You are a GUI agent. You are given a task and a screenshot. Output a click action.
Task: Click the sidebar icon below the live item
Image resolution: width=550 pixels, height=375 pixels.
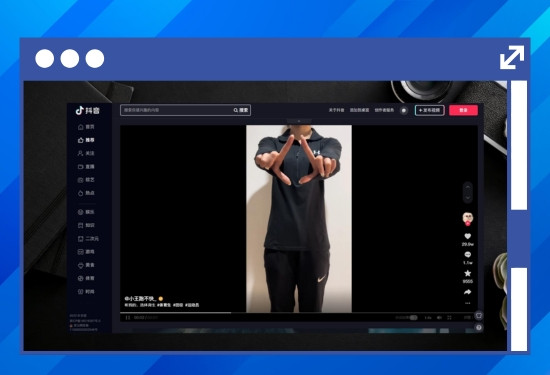tap(80, 180)
